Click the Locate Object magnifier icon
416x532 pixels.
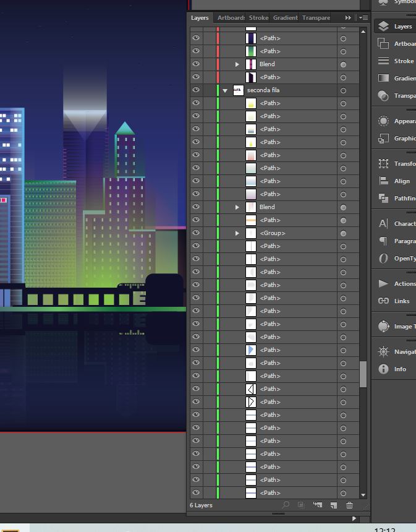click(x=286, y=505)
